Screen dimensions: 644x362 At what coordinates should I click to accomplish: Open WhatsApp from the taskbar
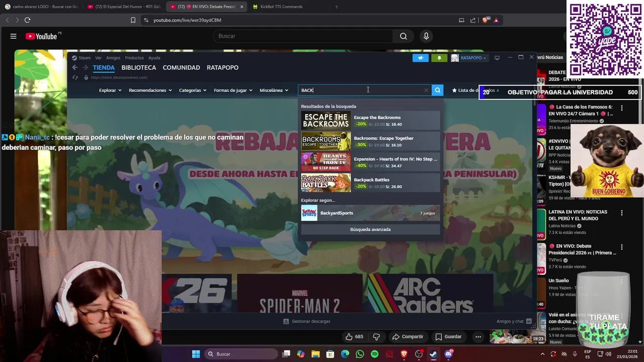pos(360,354)
